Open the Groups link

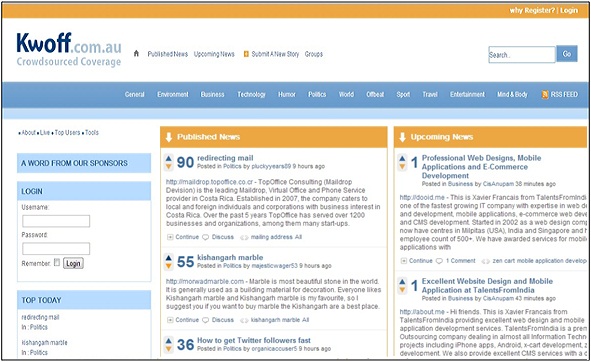coord(314,54)
